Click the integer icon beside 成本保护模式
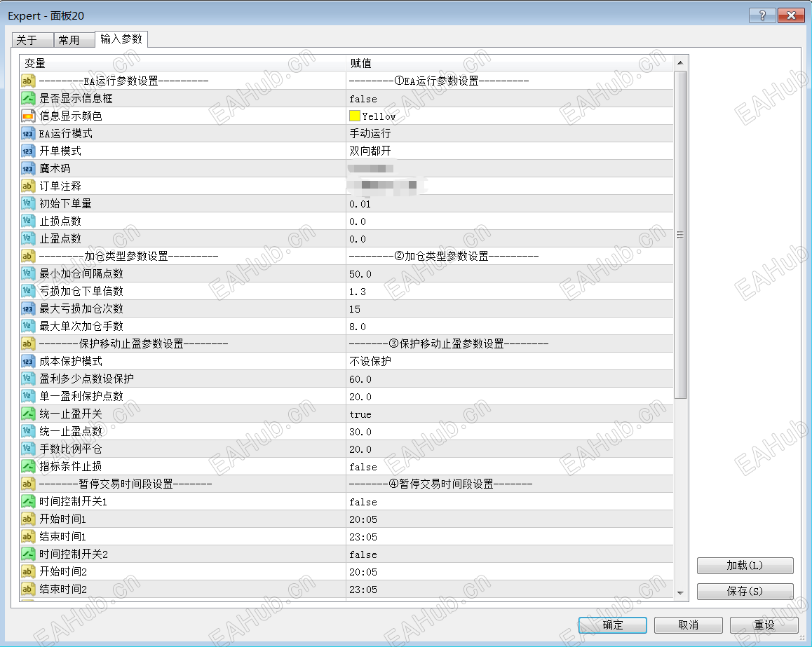The width and height of the screenshot is (812, 647). [28, 361]
